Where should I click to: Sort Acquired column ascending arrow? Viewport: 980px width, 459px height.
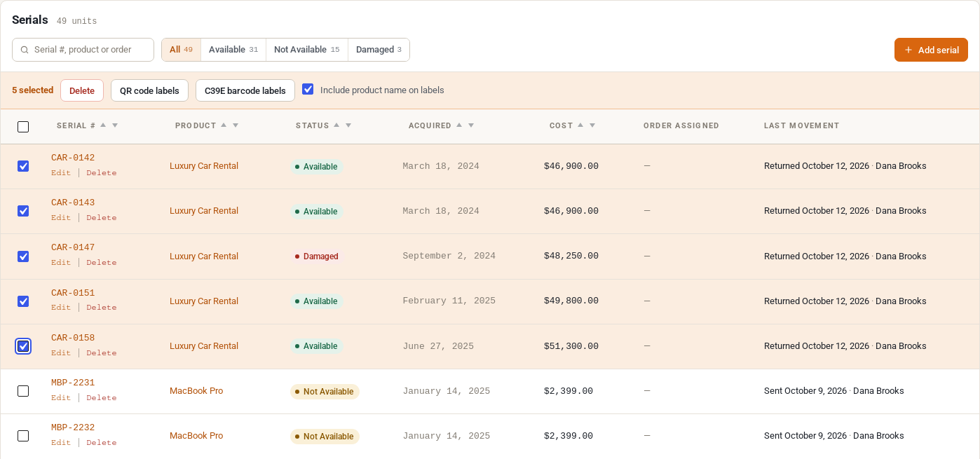459,125
